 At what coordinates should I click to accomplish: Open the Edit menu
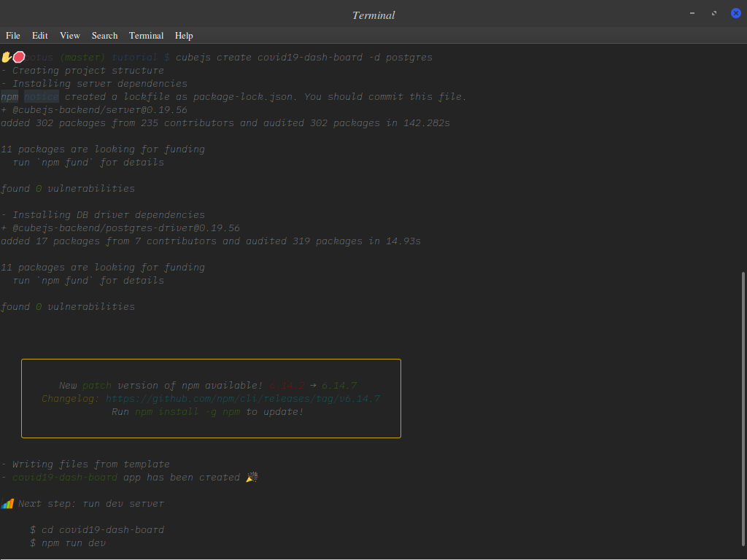(x=39, y=35)
